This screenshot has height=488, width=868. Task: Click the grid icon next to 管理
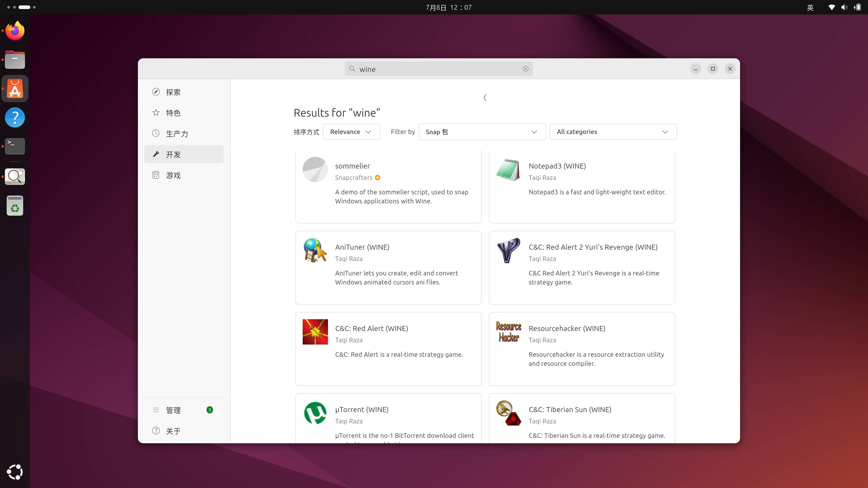(x=156, y=410)
